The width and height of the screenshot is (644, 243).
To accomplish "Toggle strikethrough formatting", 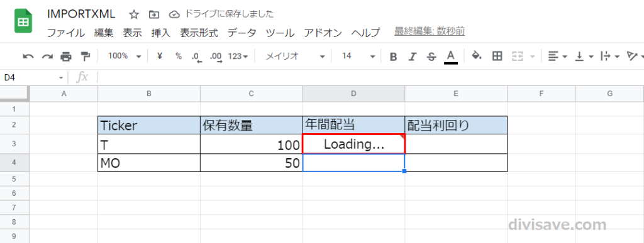I will 431,57.
